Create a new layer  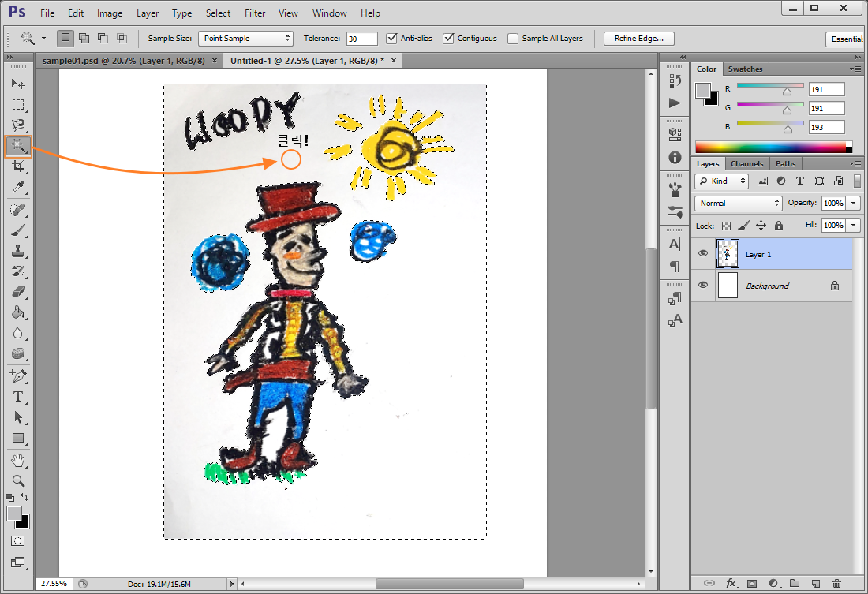point(815,583)
